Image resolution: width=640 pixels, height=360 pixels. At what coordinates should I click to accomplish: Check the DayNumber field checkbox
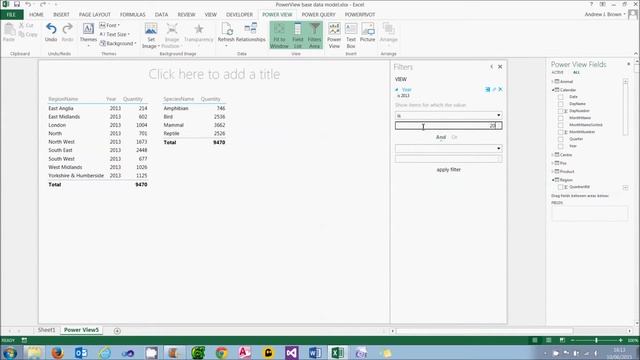tap(560, 111)
